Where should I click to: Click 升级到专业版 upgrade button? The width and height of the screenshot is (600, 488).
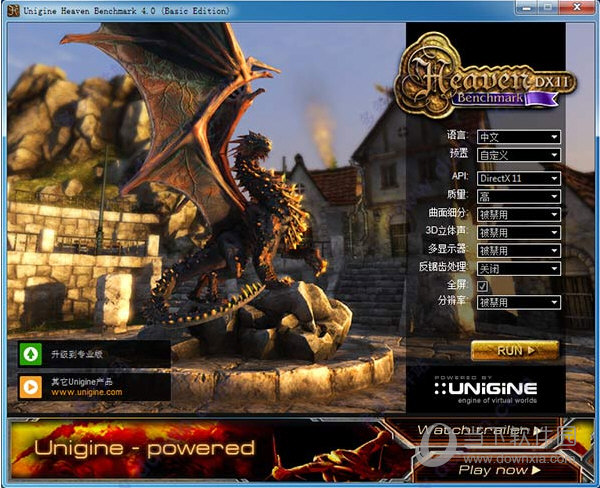(x=94, y=354)
